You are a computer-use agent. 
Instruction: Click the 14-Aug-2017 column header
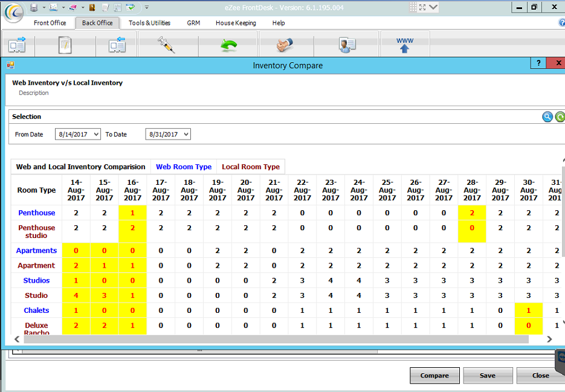(x=76, y=190)
